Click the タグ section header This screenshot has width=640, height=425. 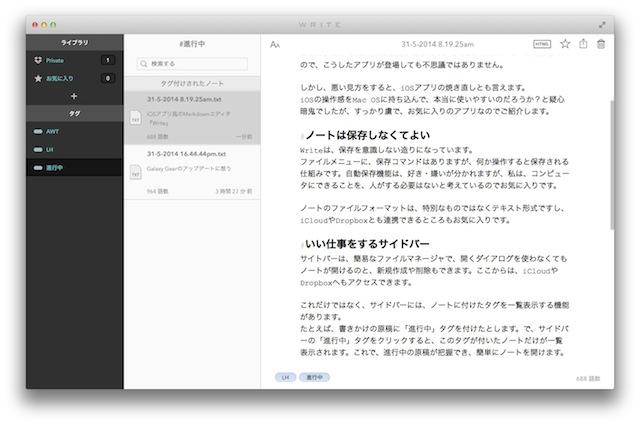[74, 114]
